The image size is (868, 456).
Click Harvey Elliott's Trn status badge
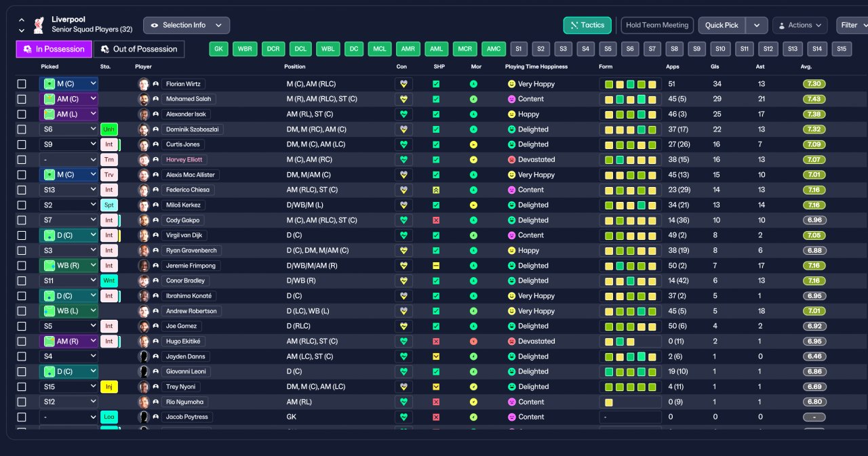click(x=108, y=159)
